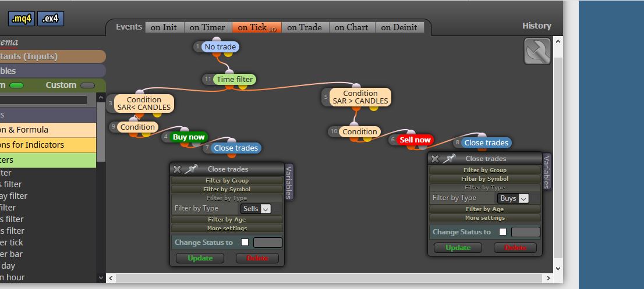
Task: Open the Constants (Inputs) section
Action: coord(52,56)
